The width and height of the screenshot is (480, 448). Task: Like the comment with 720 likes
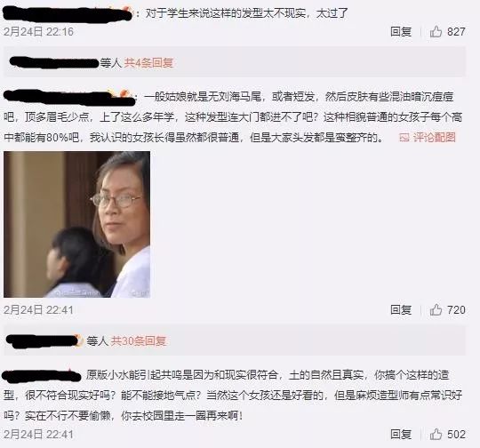[x=436, y=309]
